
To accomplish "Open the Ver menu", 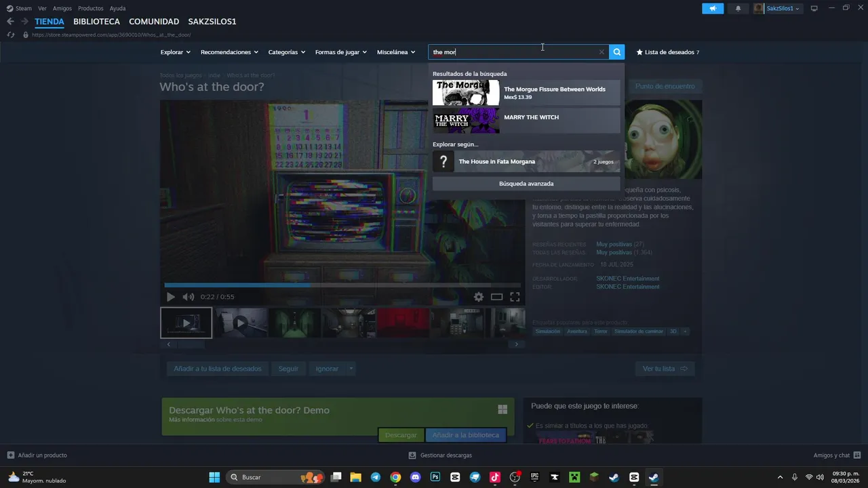I will pyautogui.click(x=42, y=8).
